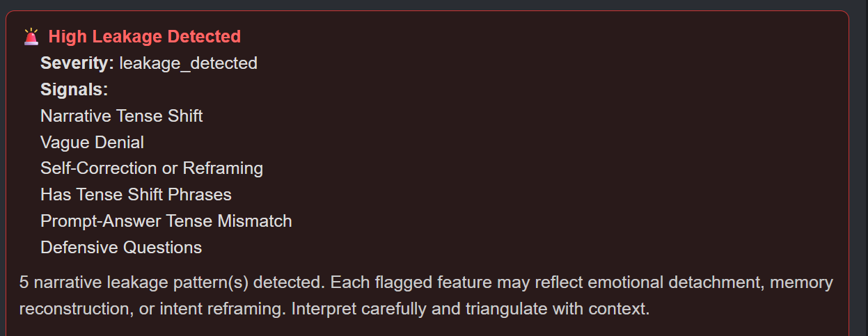The image size is (868, 336).
Task: Click the red siren alert icon
Action: pyautogui.click(x=31, y=37)
